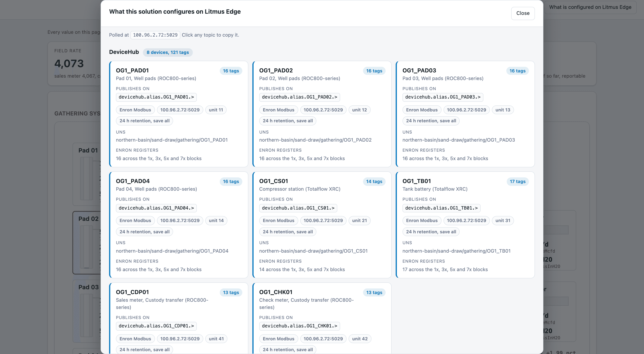644x354 pixels.
Task: Click the 'unit 42' chip
Action: click(x=360, y=339)
